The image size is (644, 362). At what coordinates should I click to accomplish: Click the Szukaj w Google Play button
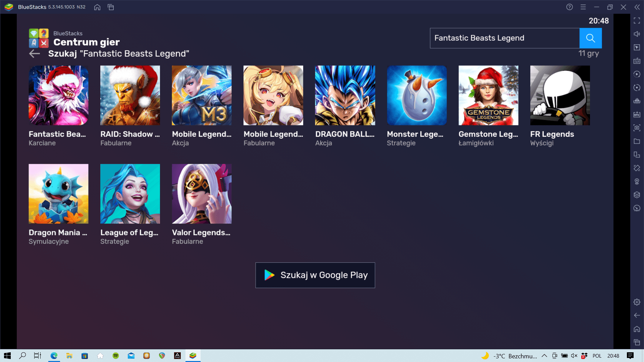pos(315,275)
